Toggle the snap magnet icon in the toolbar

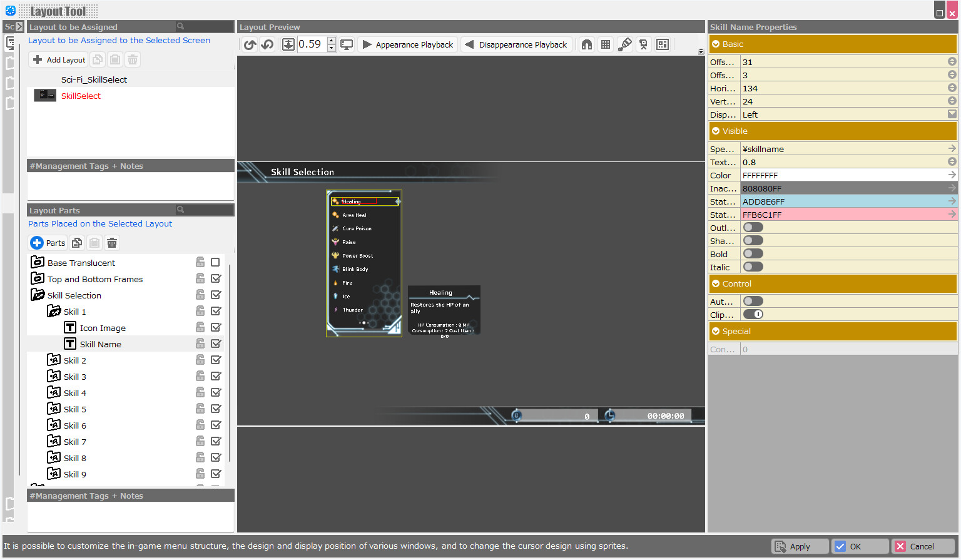(x=587, y=44)
